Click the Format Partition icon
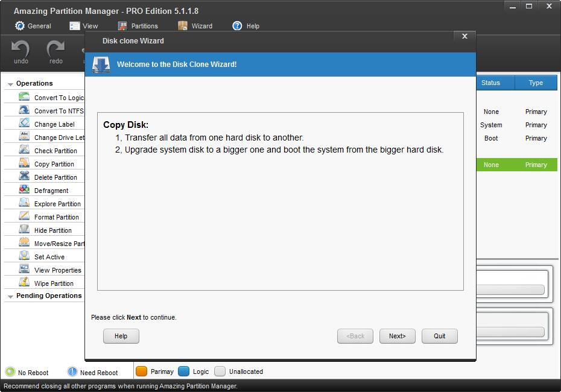The height and width of the screenshot is (392, 561). pos(24,216)
